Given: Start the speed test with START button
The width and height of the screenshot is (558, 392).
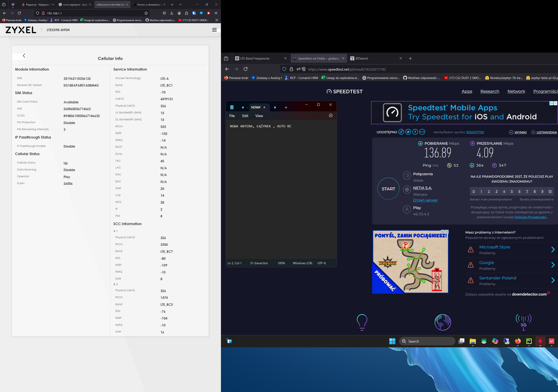Looking at the screenshot, I should (x=388, y=189).
